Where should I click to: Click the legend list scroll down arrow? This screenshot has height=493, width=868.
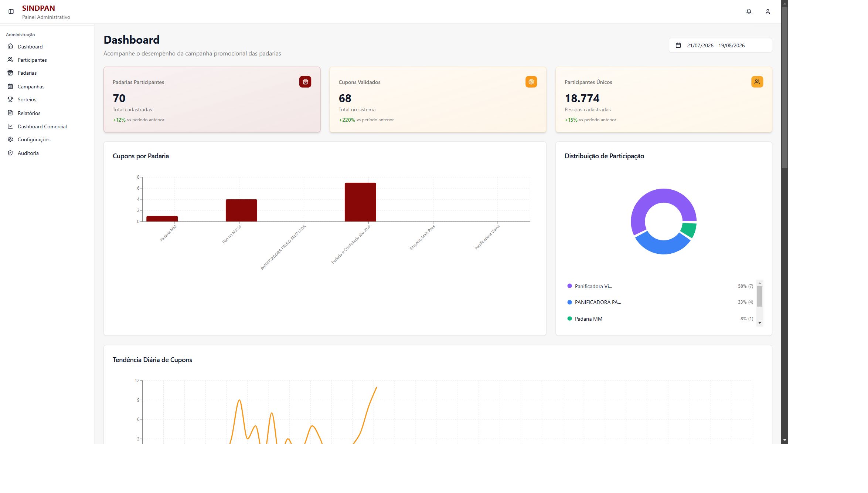[760, 323]
